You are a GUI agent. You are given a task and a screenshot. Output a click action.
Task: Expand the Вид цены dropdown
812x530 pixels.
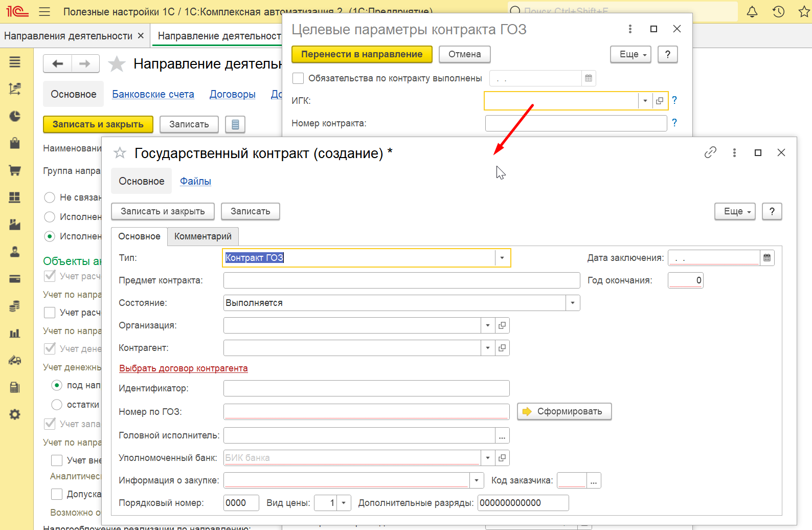[x=344, y=503]
